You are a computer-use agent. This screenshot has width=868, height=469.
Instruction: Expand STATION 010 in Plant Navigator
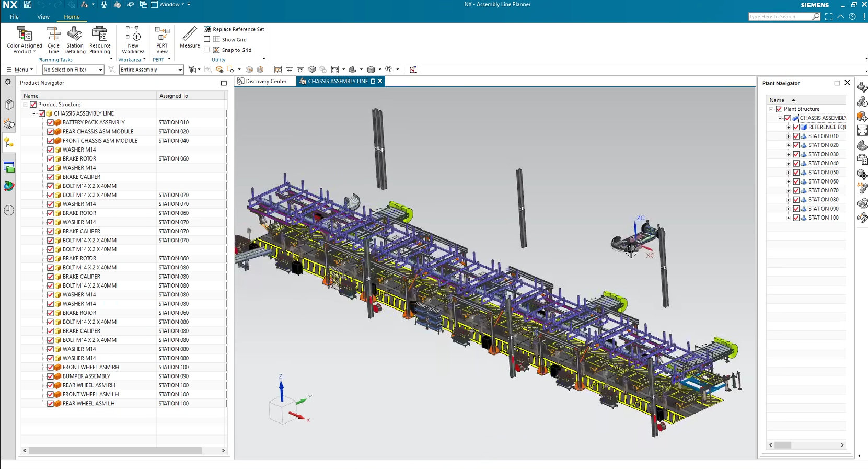788,136
